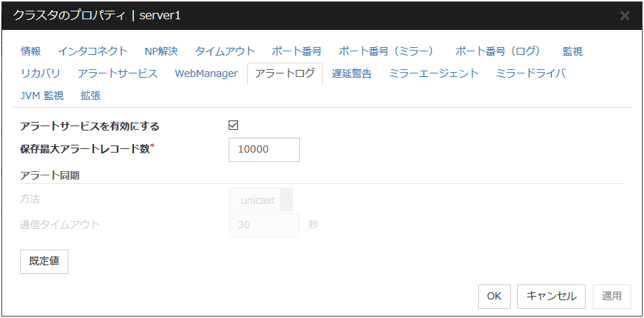This screenshot has height=318, width=644.
Task: Switch to the リカバリ tab
Action: click(x=41, y=73)
